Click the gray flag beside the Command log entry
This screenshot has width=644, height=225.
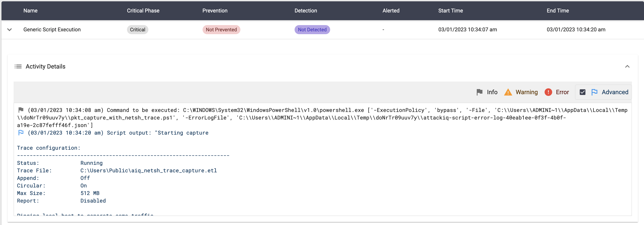(x=21, y=110)
